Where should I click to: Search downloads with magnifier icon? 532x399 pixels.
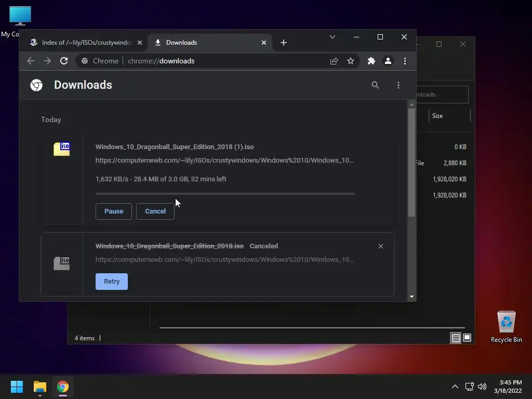tap(375, 85)
